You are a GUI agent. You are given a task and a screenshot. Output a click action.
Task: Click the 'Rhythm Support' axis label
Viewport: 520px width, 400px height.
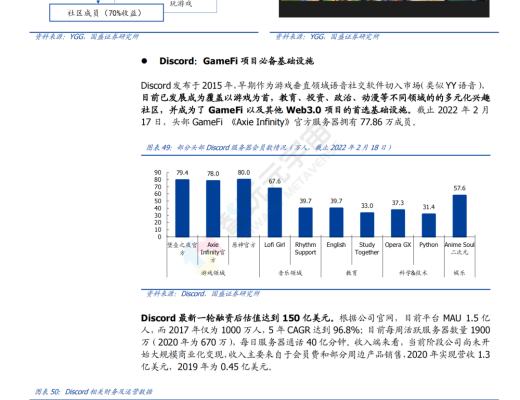[305, 249]
